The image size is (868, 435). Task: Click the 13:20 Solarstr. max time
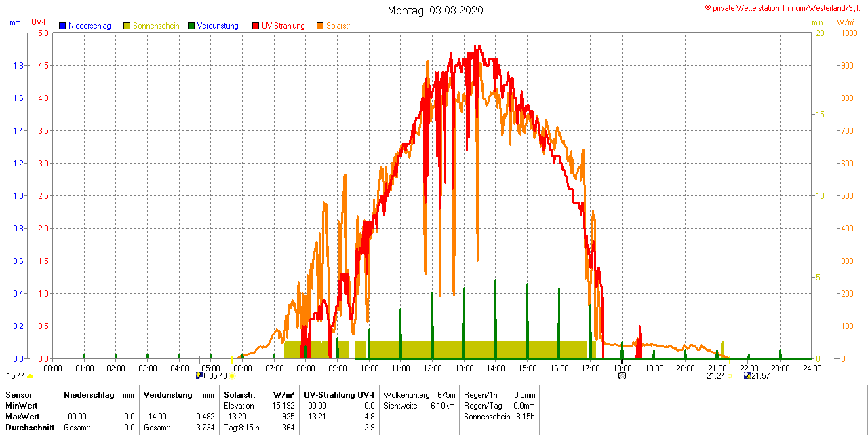(237, 416)
